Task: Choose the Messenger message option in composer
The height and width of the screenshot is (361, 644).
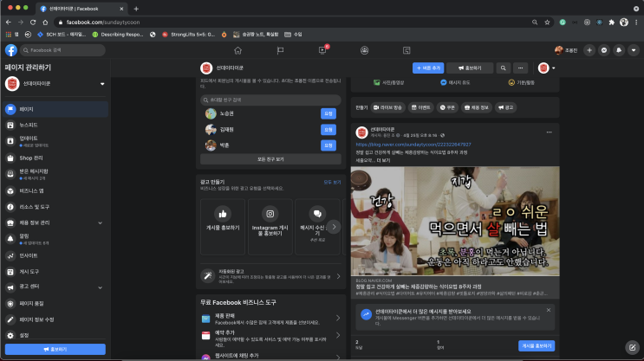Action: click(455, 83)
